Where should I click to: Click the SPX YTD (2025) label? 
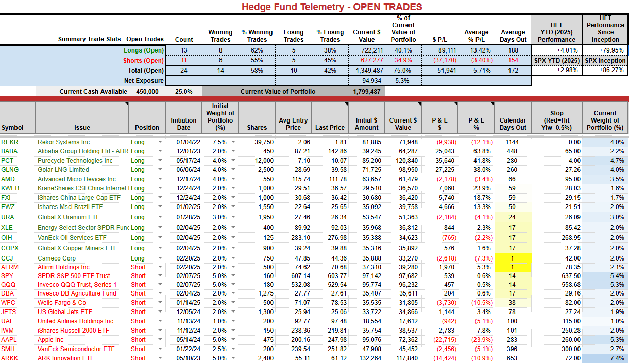[x=556, y=61]
